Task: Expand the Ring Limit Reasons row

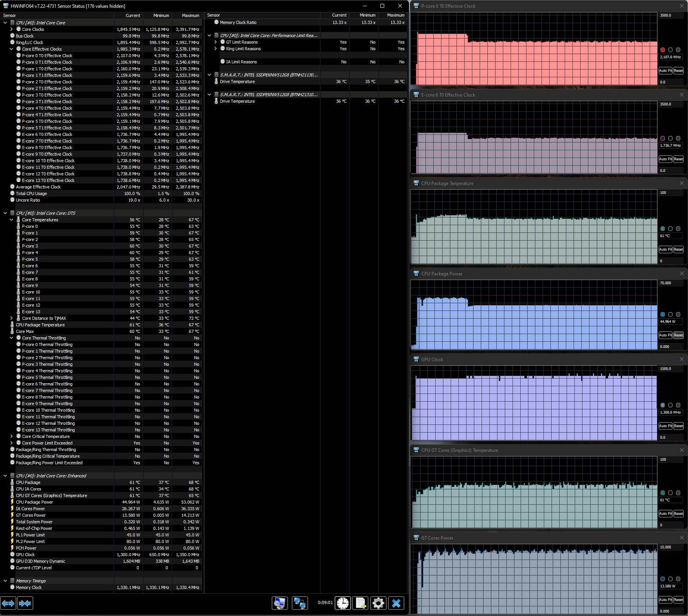Action: (216, 49)
